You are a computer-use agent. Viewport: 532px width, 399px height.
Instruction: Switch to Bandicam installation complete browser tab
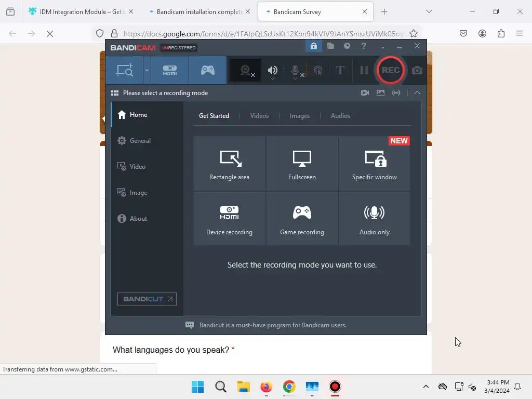(x=199, y=11)
